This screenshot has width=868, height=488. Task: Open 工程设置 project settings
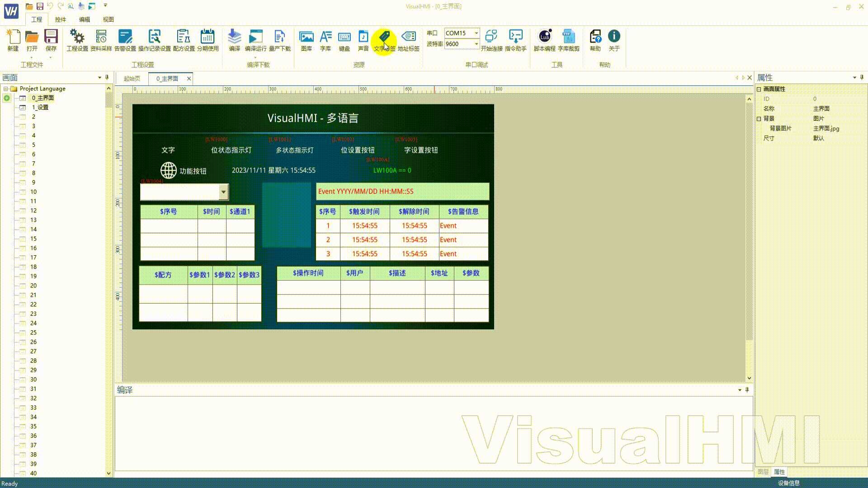tap(77, 40)
